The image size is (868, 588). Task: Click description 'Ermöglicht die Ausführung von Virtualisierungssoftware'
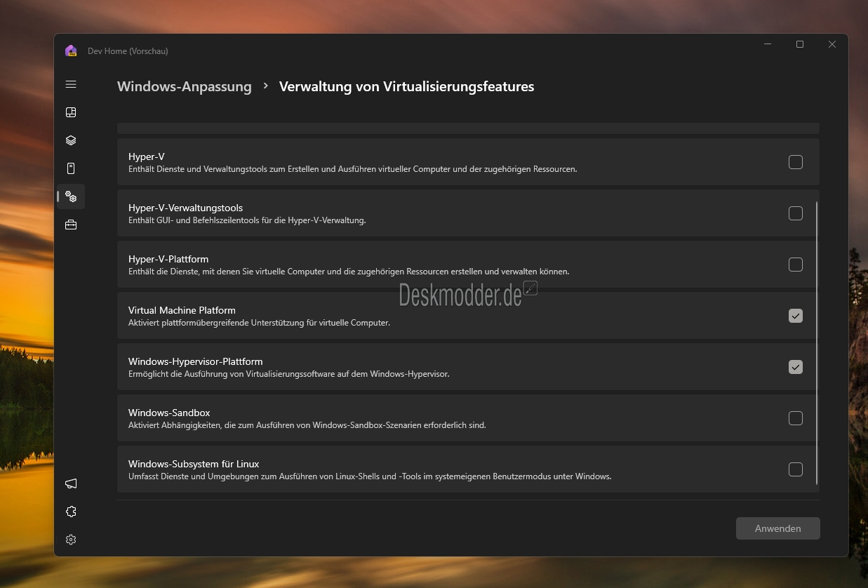coord(288,374)
